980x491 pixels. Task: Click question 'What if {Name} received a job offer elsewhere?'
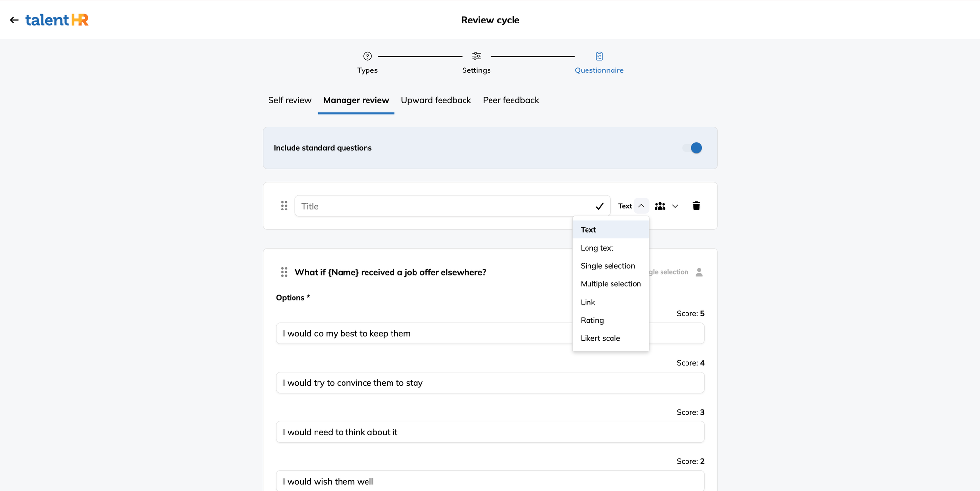tap(391, 272)
